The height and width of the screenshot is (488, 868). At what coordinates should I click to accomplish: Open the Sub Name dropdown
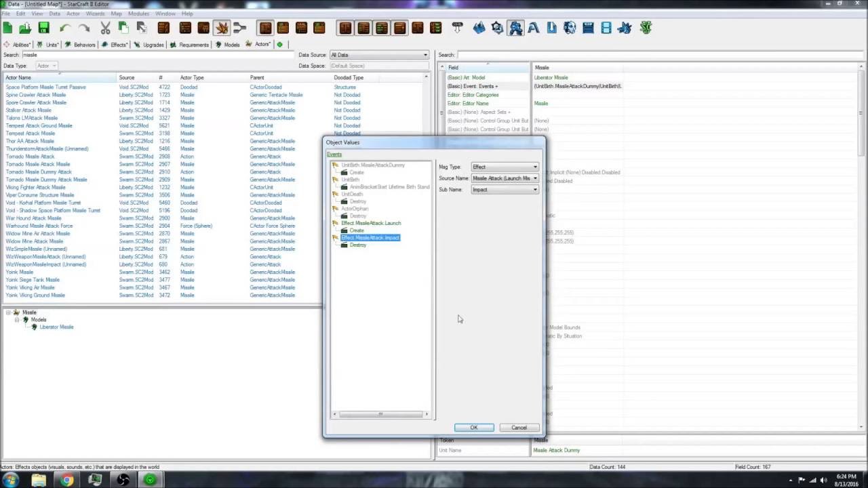[505, 190]
